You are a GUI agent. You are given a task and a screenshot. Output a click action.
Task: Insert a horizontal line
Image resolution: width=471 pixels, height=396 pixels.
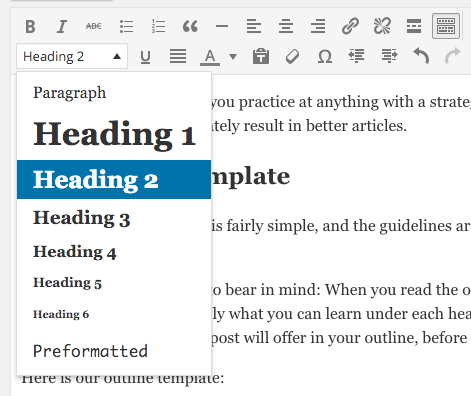click(222, 26)
